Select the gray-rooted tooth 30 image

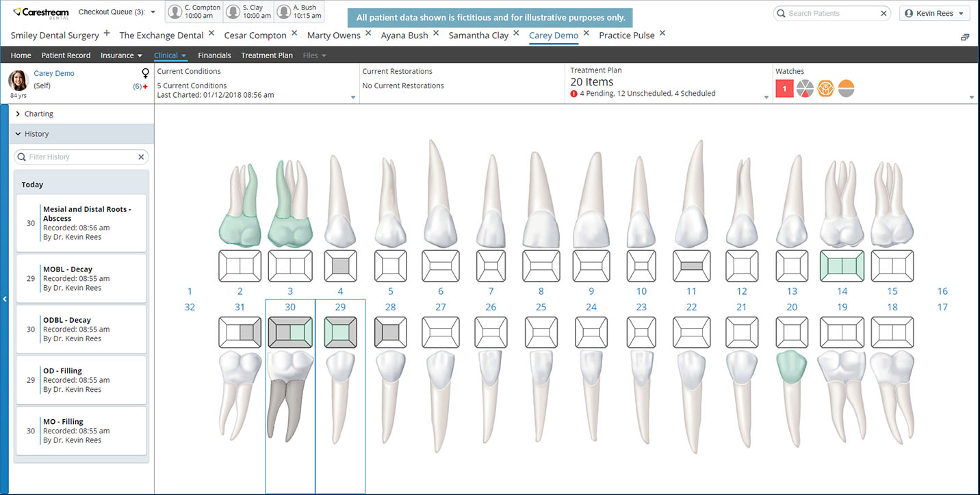(x=290, y=395)
